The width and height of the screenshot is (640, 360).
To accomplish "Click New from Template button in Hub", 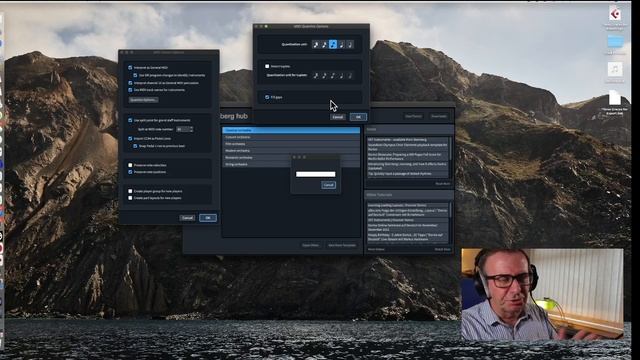I will tap(342, 245).
